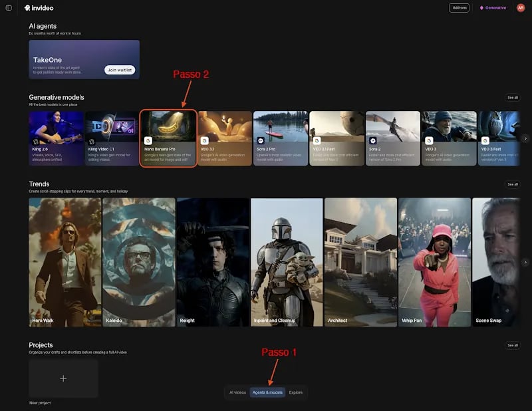Open the Kaleido trend
The width and height of the screenshot is (532, 411).
coord(139,262)
